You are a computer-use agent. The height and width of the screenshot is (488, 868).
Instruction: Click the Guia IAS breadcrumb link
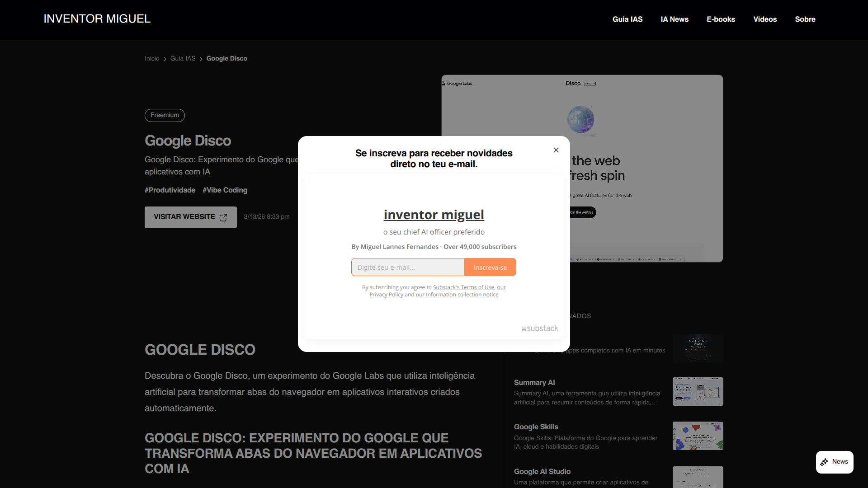(183, 58)
